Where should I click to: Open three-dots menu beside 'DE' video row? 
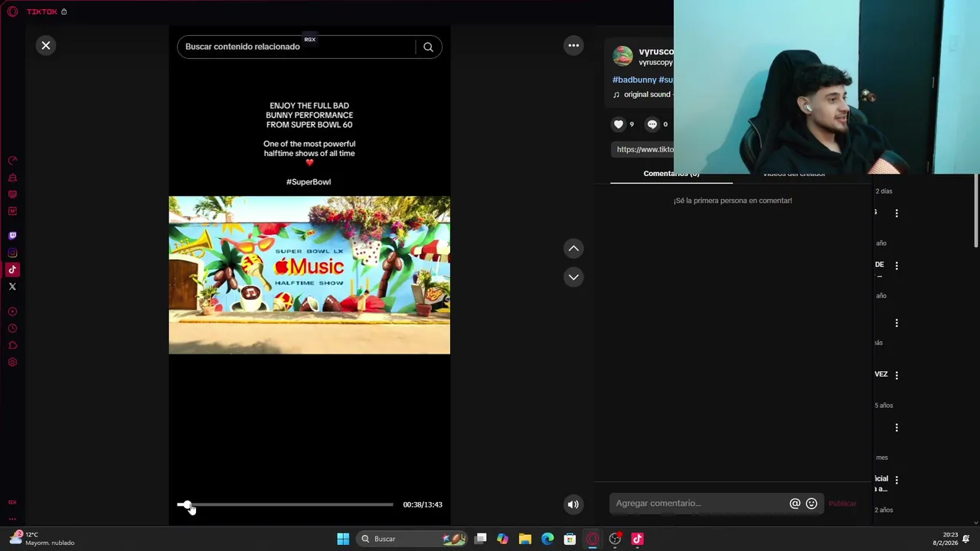click(x=897, y=266)
